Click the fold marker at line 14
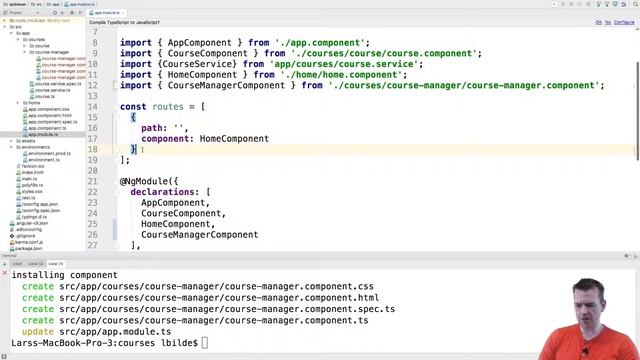The image size is (640, 360). point(116,107)
